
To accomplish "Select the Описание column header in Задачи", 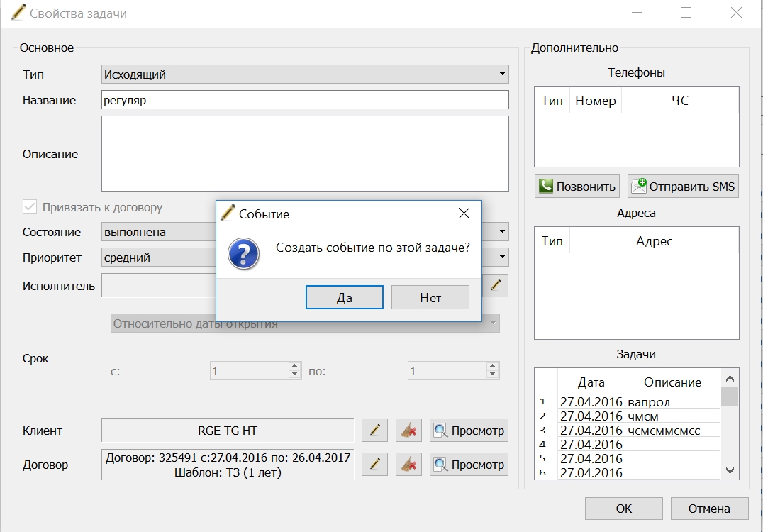I will click(x=672, y=382).
